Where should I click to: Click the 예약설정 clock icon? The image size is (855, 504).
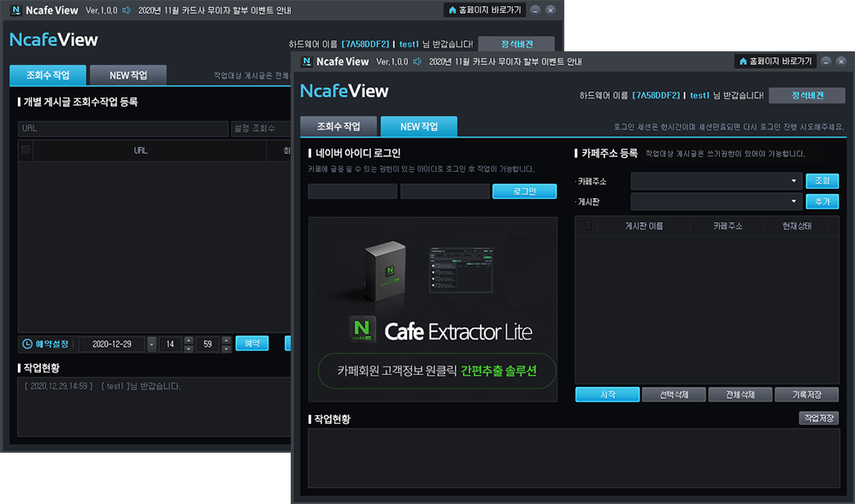pos(27,343)
